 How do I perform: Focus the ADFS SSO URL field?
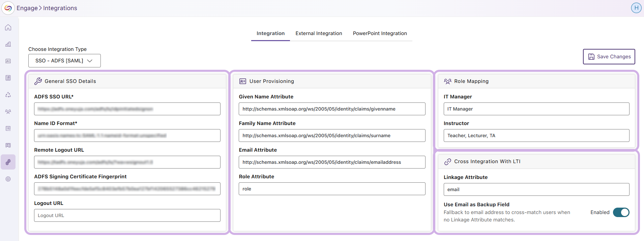coord(127,109)
